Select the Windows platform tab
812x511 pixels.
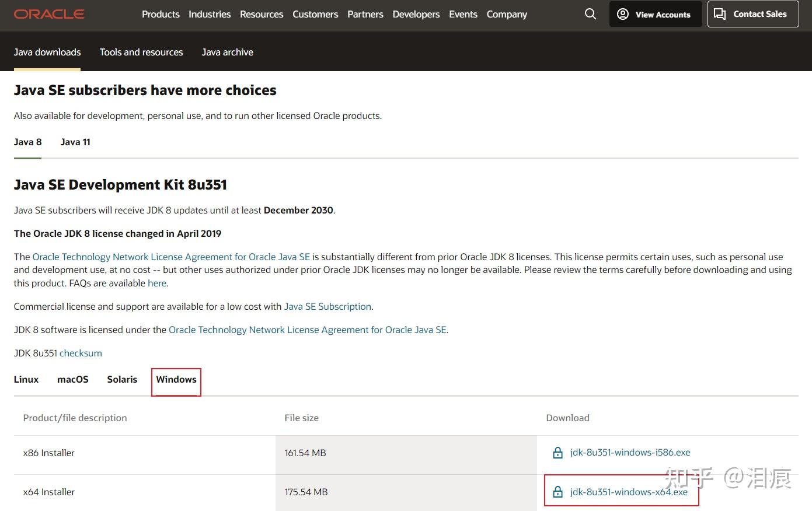(176, 379)
